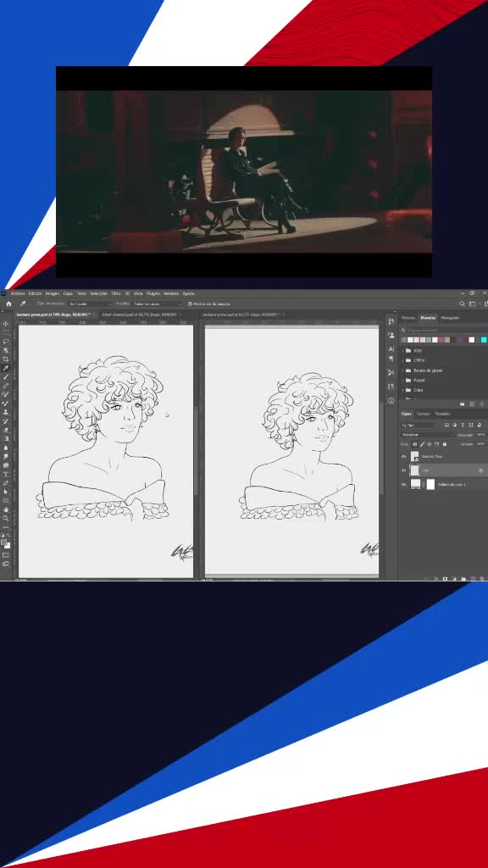
Task: Expand the Escala de grises swatch folder
Action: (402, 370)
